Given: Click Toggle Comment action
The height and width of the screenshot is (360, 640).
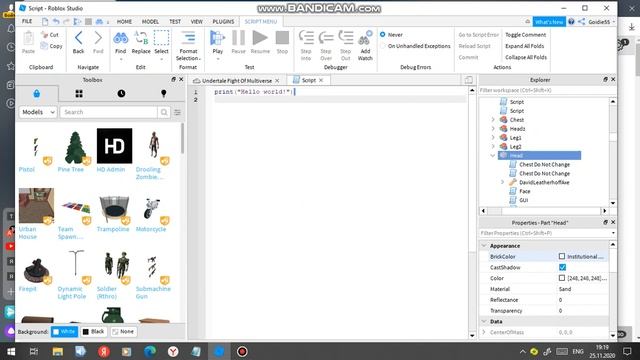Looking at the screenshot, I should (x=525, y=35).
